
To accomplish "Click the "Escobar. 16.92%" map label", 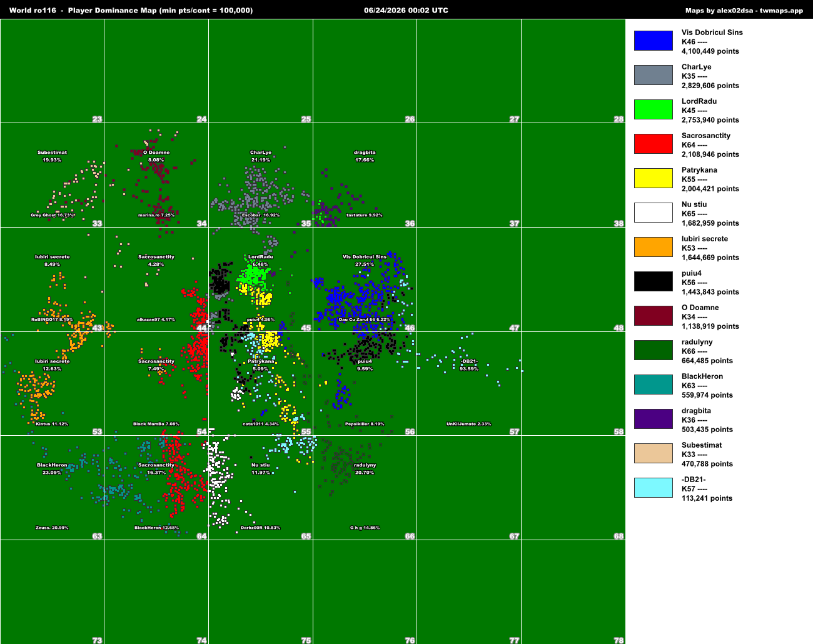I will point(261,215).
